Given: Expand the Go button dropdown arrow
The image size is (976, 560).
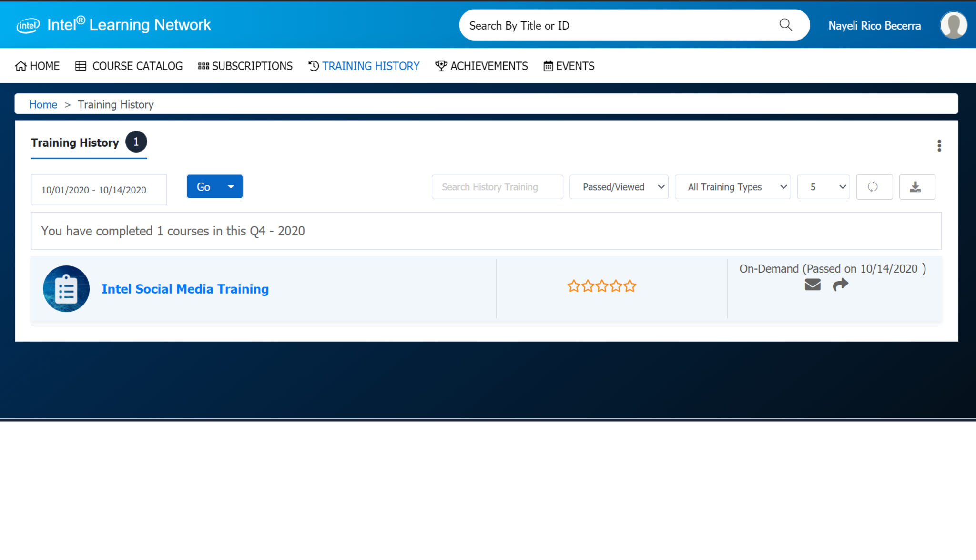Looking at the screenshot, I should click(231, 187).
